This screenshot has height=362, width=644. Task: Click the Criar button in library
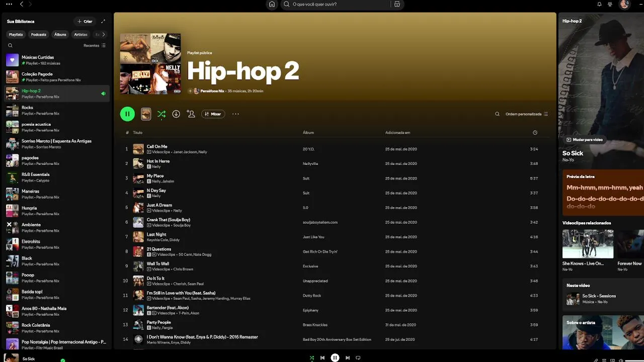[x=84, y=21]
